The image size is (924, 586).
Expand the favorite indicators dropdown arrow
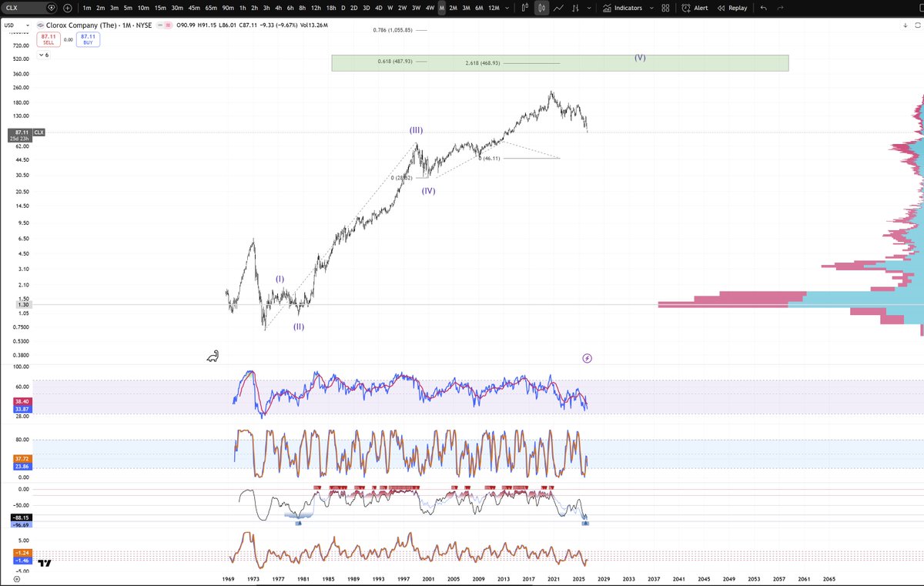click(651, 8)
